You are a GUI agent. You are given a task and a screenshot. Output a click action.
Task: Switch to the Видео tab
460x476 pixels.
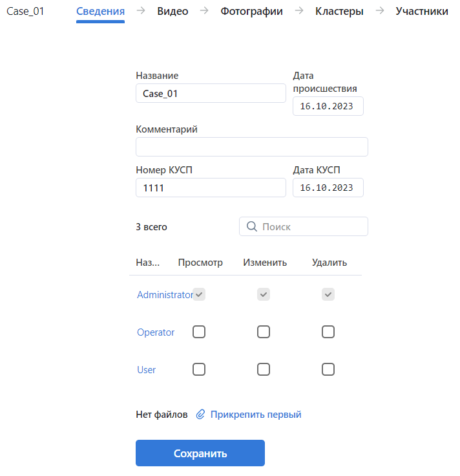pos(172,11)
